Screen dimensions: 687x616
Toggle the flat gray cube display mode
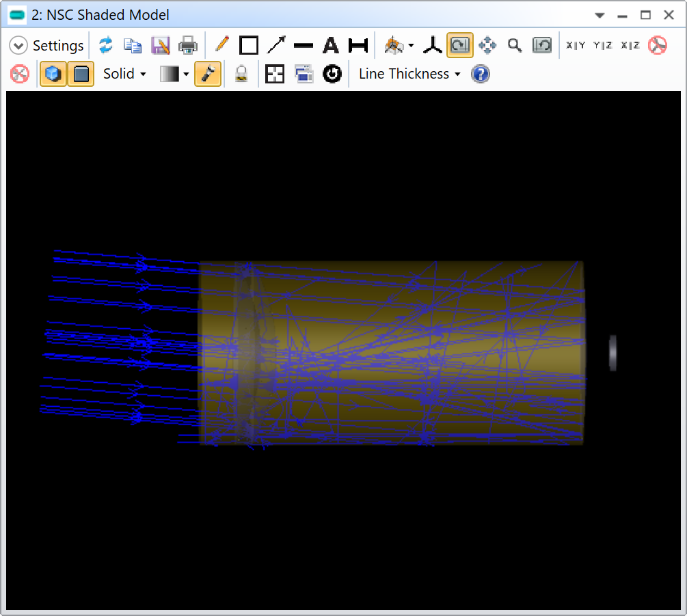pyautogui.click(x=81, y=74)
